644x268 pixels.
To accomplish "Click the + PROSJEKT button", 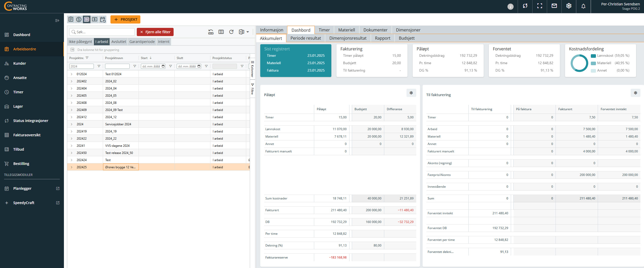I will pos(125,19).
